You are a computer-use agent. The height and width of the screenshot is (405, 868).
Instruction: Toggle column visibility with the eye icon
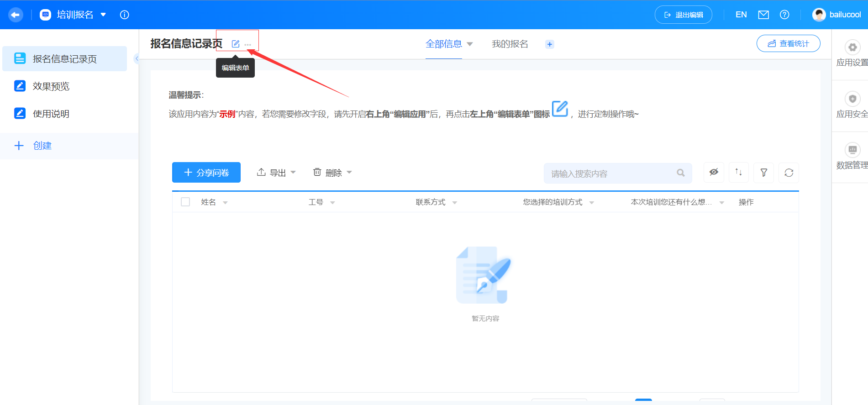(714, 173)
